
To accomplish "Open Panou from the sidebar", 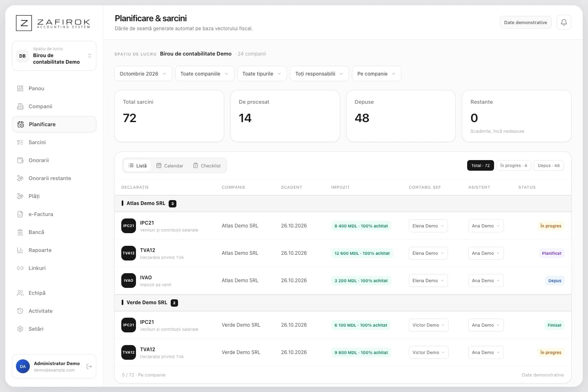I will point(54,88).
